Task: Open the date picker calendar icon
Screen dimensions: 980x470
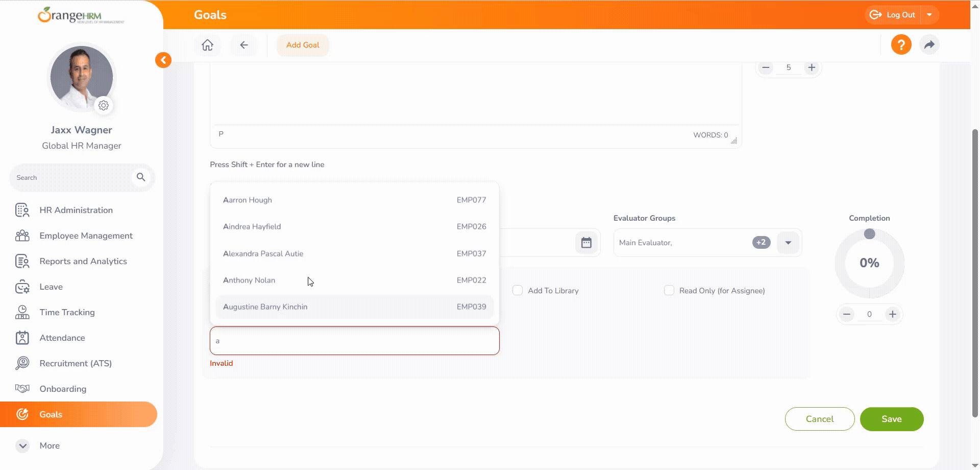Action: 586,243
